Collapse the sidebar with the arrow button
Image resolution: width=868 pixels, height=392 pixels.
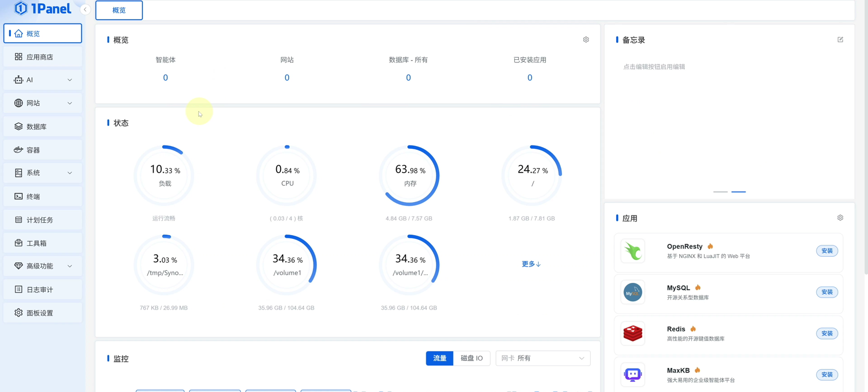85,9
